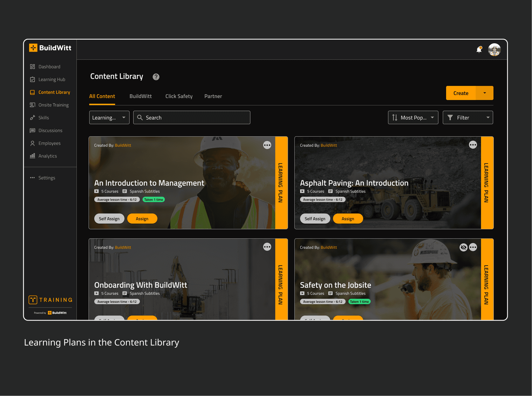The width and height of the screenshot is (532, 396).
Task: Click 'Taken 1 time' badge on Management card
Action: [154, 200]
